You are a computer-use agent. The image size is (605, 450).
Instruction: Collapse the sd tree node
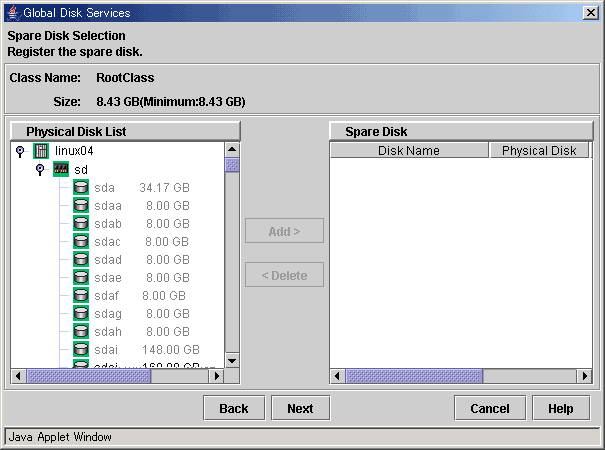[40, 169]
